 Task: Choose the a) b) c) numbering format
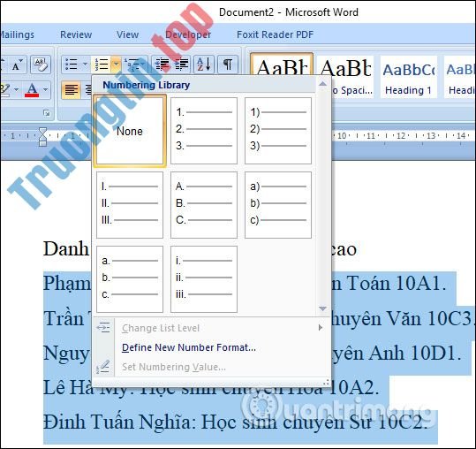[x=278, y=205]
